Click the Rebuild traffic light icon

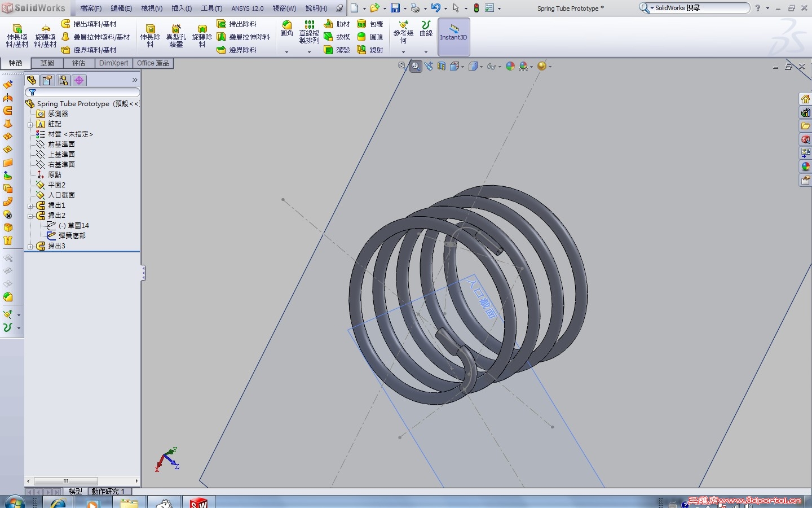click(x=476, y=8)
